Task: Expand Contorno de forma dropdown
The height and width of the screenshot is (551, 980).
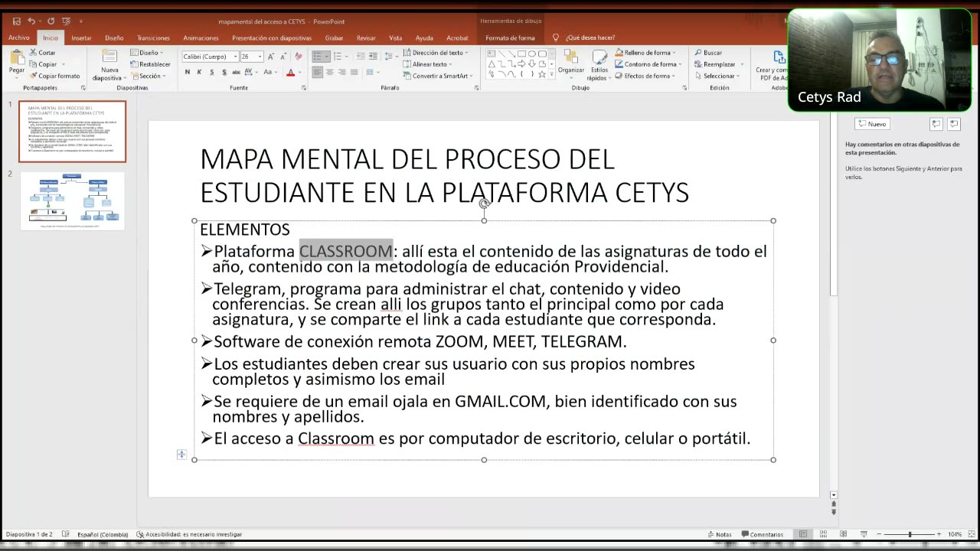Action: 648,64
